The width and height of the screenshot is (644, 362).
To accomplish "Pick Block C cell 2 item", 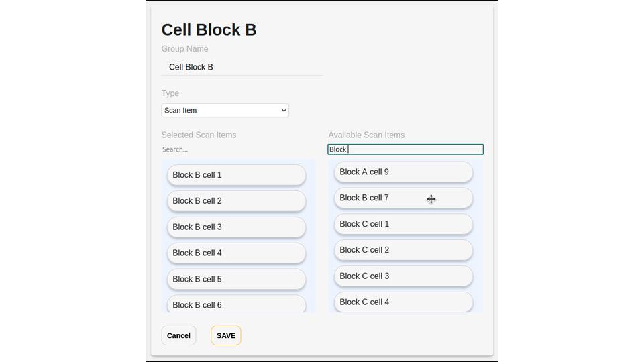I will [x=403, y=250].
